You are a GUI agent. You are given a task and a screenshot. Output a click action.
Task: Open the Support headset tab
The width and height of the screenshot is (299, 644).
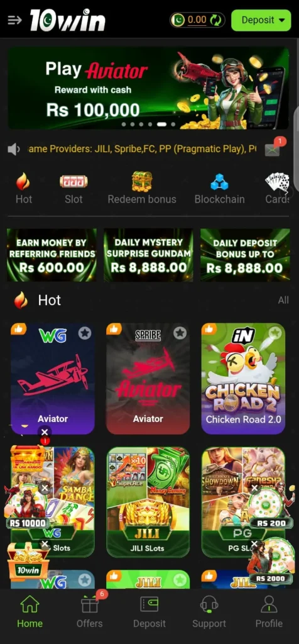(209, 611)
